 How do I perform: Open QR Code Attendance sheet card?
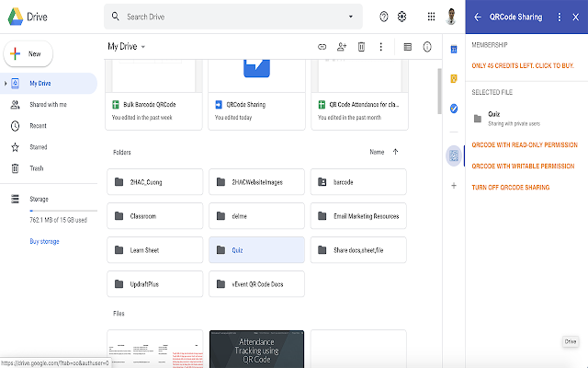359,95
